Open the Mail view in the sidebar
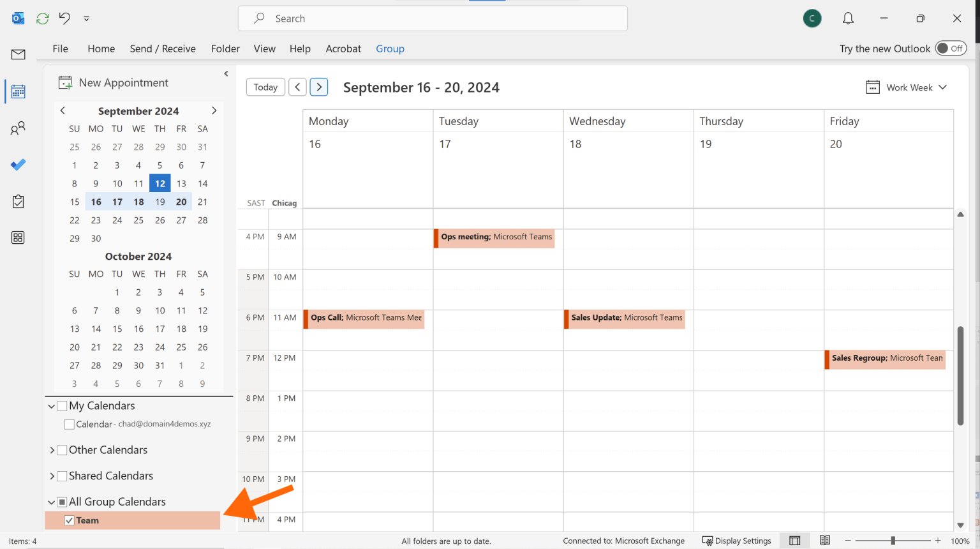The width and height of the screenshot is (980, 549). (18, 55)
